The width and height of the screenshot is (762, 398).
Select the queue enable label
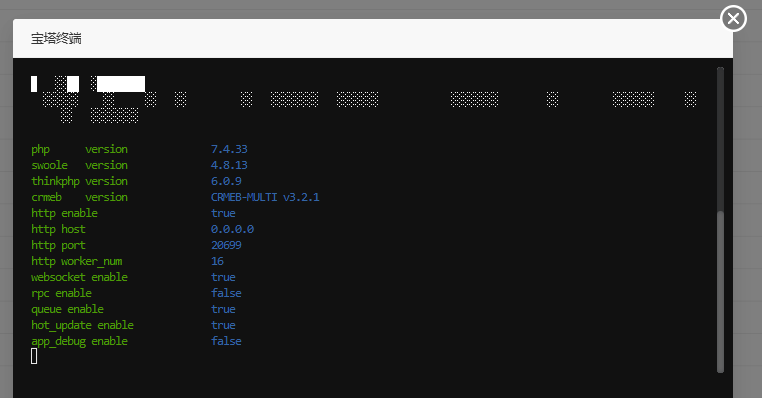(x=67, y=309)
